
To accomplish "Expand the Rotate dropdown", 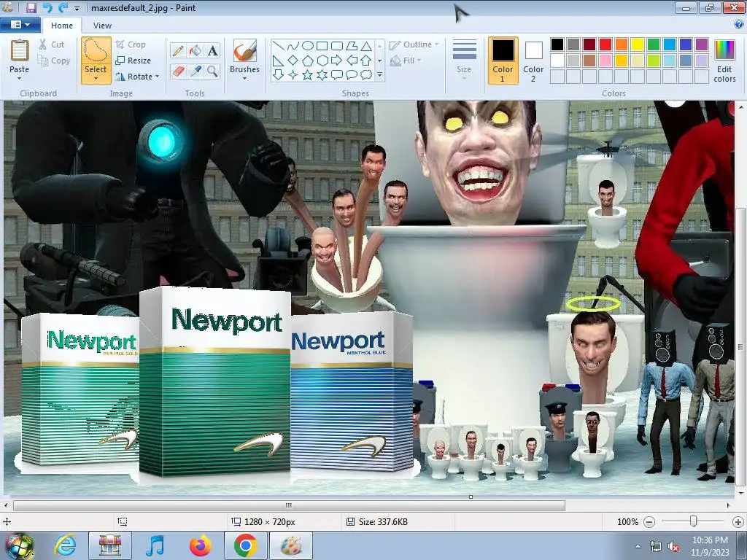I will pos(158,77).
